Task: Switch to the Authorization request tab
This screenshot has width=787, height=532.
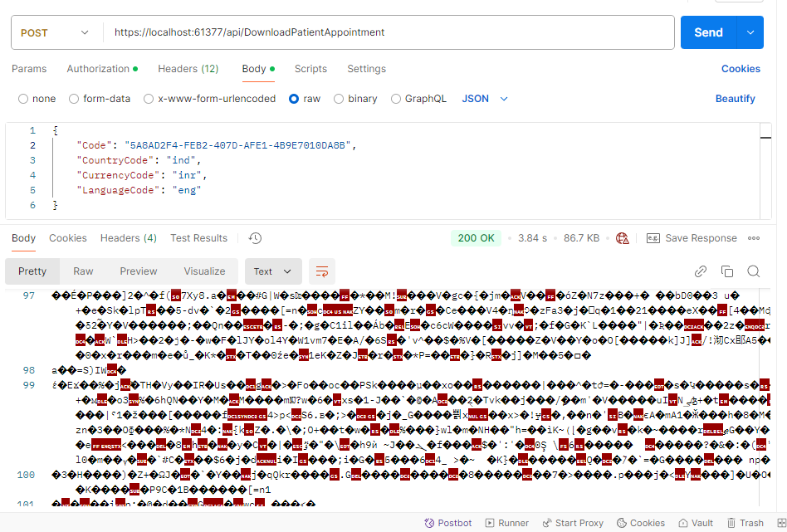Action: tap(101, 69)
